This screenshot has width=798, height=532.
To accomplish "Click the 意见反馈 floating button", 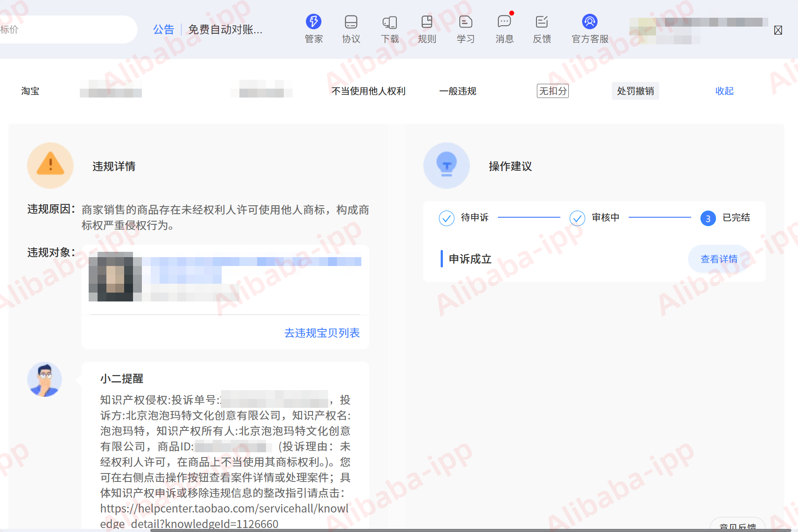I will point(738,525).
